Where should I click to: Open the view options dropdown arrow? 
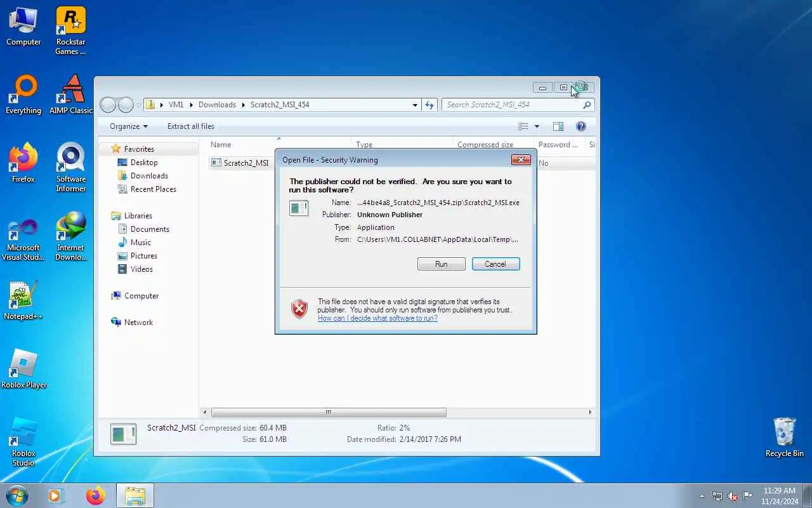537,126
